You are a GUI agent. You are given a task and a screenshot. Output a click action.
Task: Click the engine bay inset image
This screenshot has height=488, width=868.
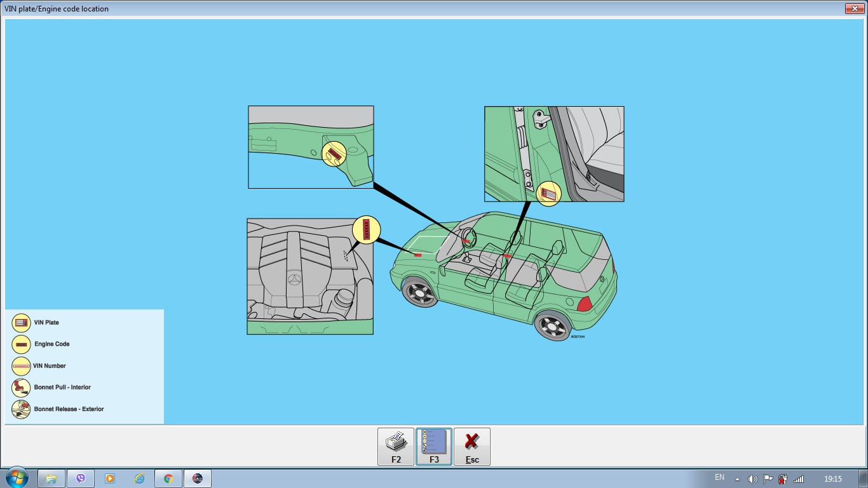pos(310,276)
